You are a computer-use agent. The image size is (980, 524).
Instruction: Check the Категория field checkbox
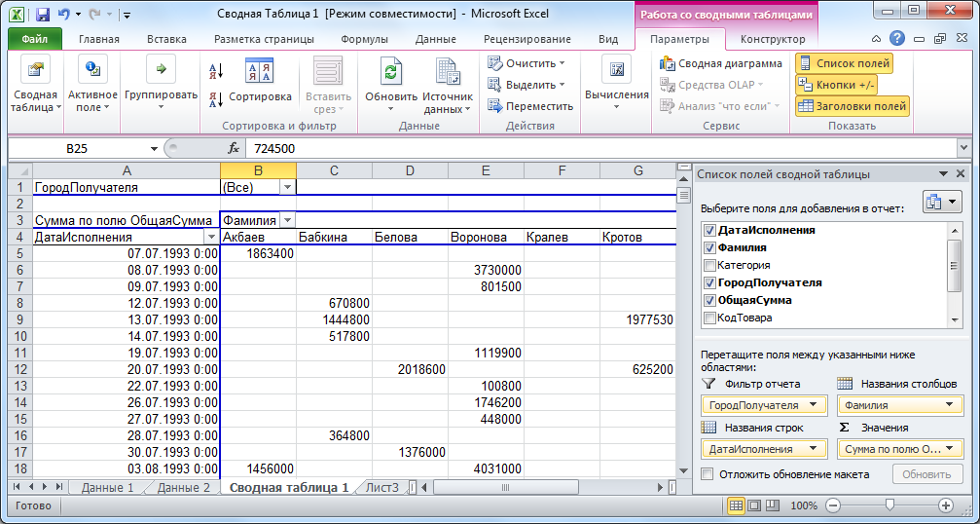pos(709,265)
